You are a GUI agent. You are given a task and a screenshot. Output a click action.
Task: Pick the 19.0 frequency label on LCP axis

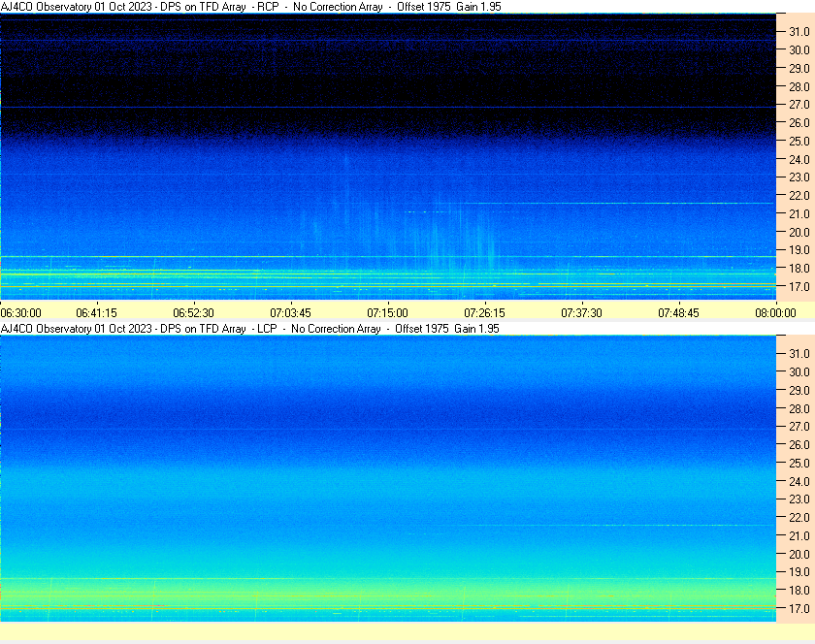799,572
